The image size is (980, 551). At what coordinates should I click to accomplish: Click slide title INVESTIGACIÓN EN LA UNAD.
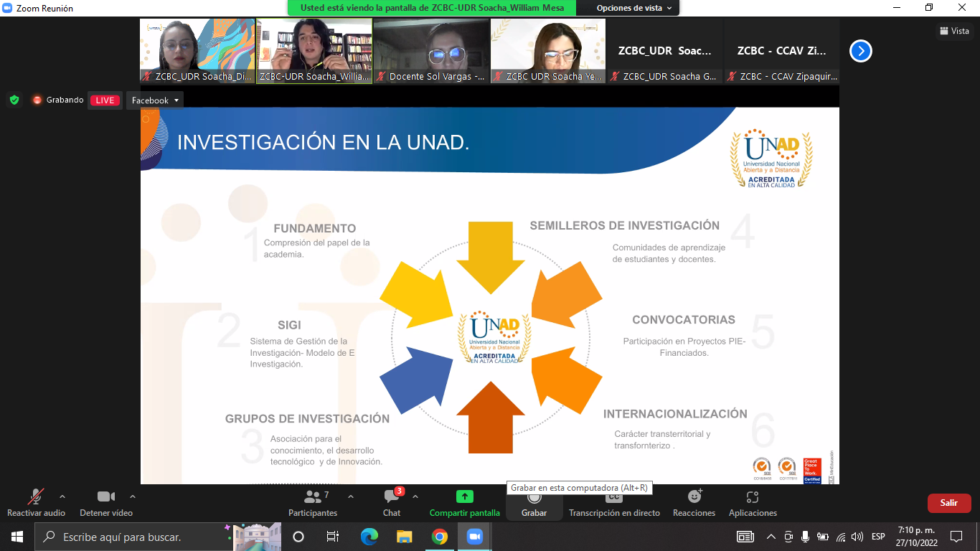coord(323,142)
